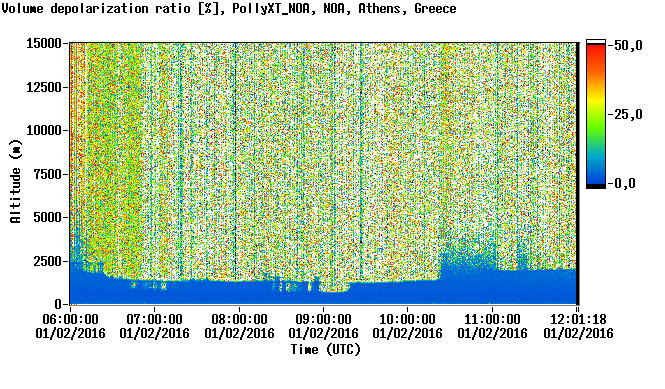Image resolution: width=665 pixels, height=389 pixels.
Task: Click the 10000 altitude tick label
Action: coord(44,130)
